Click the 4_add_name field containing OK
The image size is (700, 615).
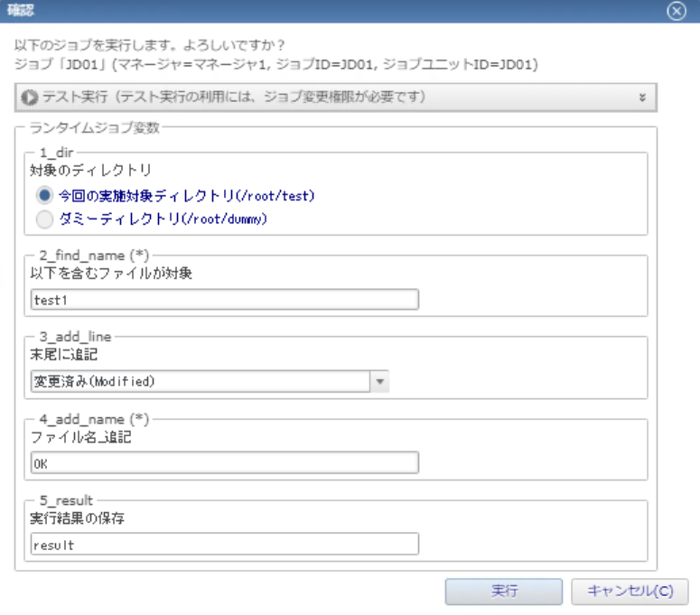point(225,462)
